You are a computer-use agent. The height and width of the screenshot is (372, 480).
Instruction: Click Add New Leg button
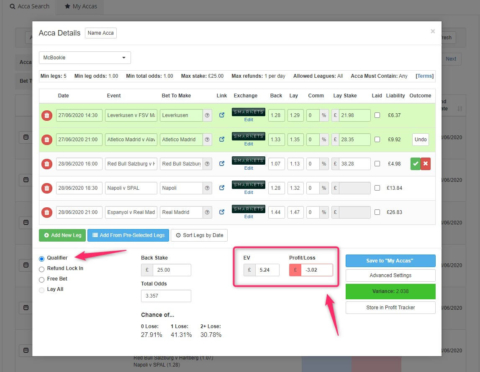coord(62,235)
